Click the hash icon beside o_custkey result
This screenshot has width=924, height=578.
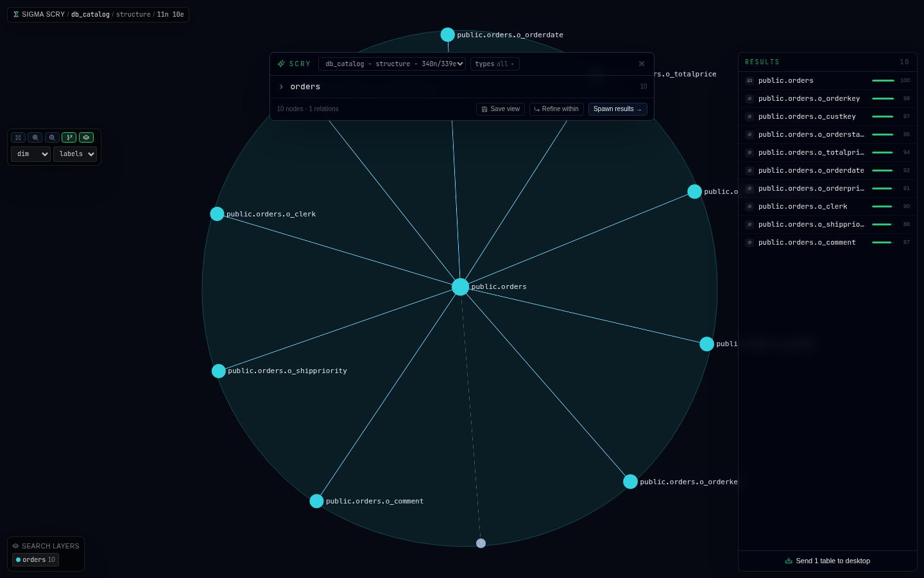coord(749,116)
